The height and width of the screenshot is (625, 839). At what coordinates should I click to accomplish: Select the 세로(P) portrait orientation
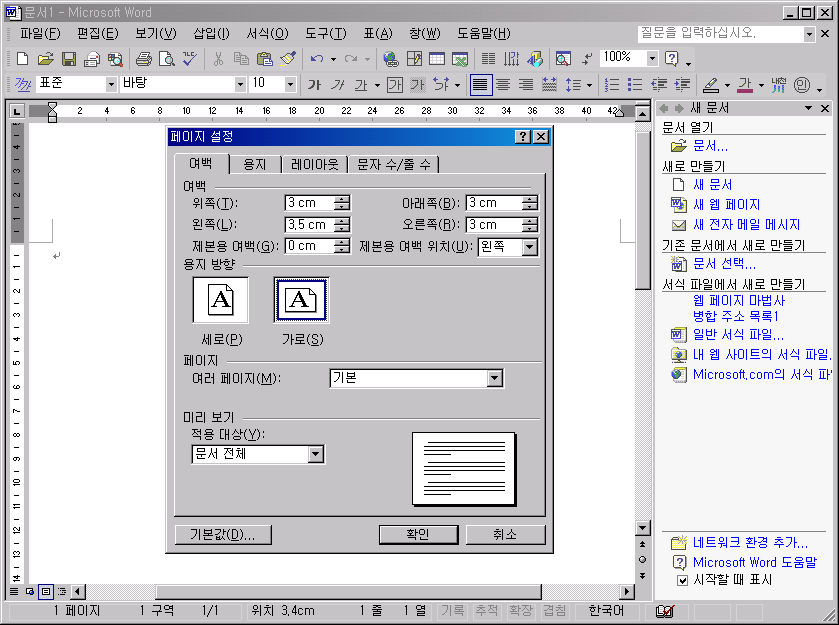pyautogui.click(x=220, y=300)
